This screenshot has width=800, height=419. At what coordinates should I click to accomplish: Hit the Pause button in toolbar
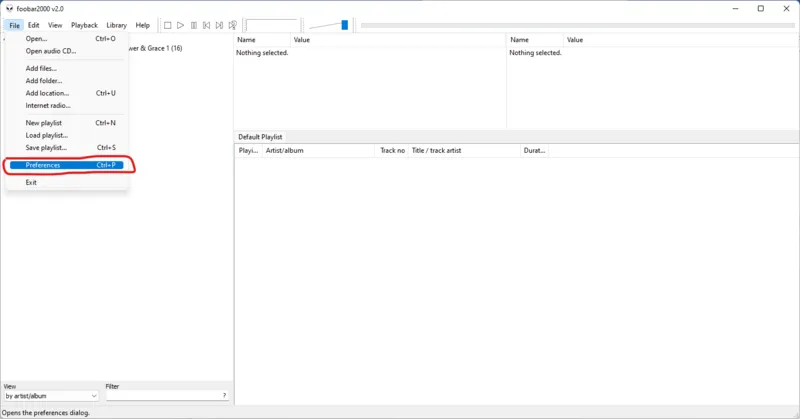coord(193,25)
